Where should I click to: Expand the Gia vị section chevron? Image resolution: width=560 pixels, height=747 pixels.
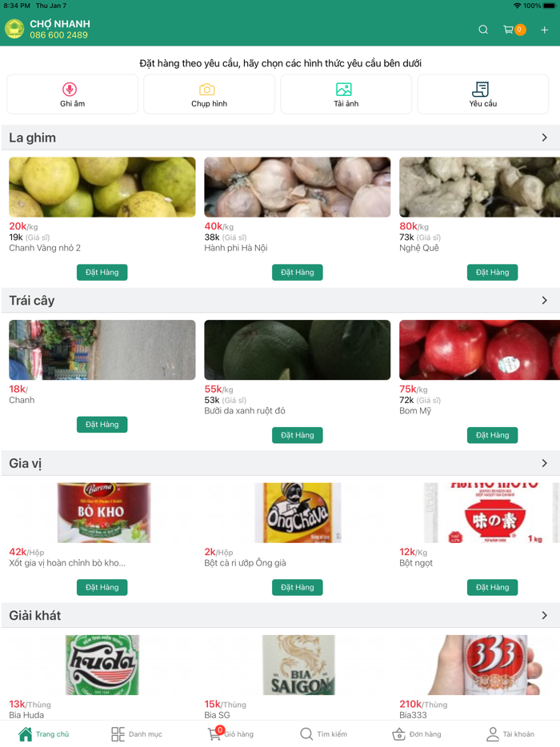(544, 464)
